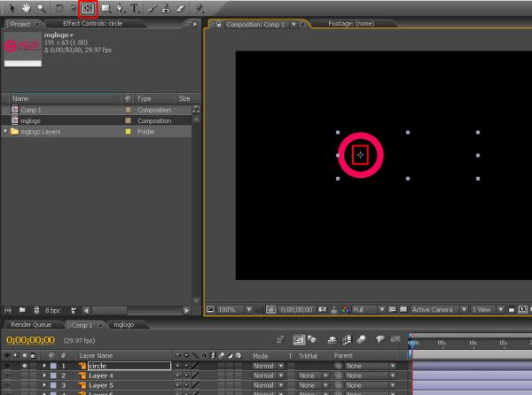Open the 100% magnification dropdown
532x395 pixels.
[234, 310]
